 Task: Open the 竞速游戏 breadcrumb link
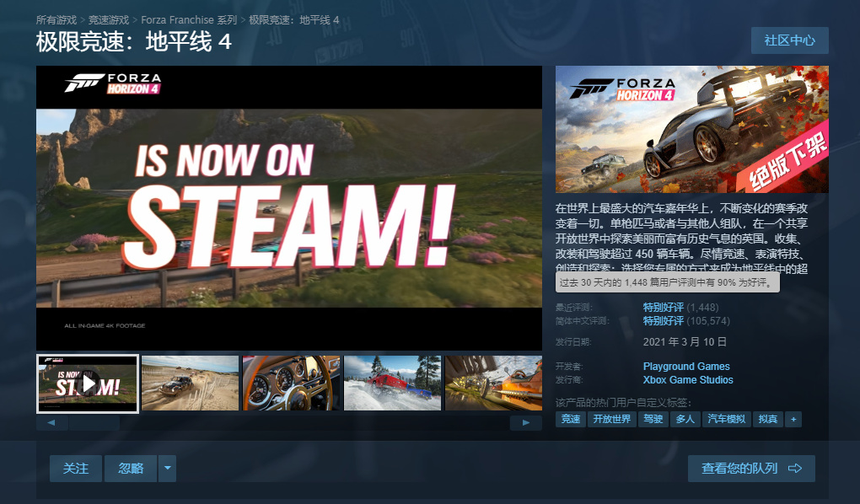tap(109, 20)
